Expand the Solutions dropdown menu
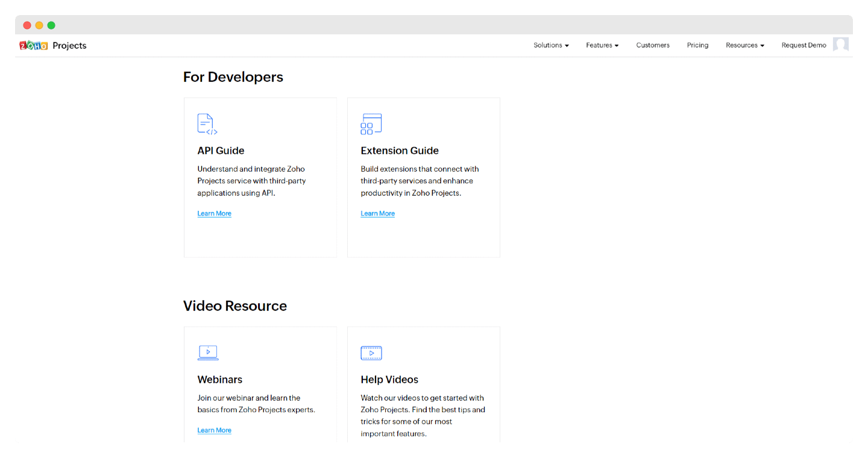868x458 pixels. [551, 45]
